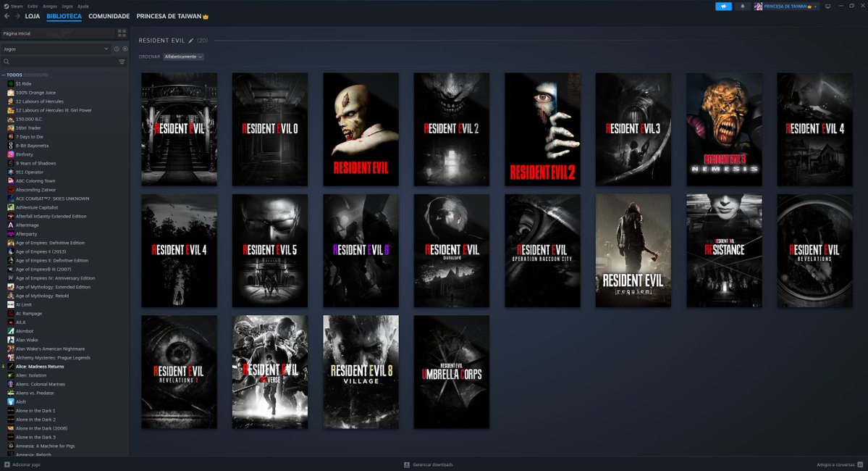Open friends chat icon at bottom right
Image resolution: width=868 pixels, height=471 pixels.
coord(860,464)
